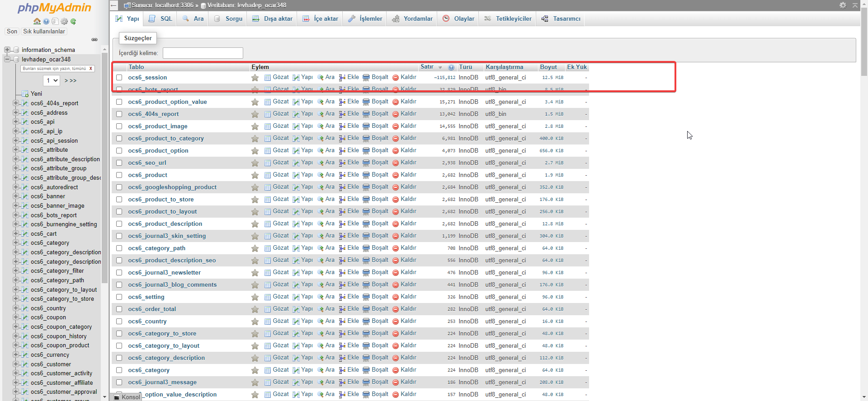Go to phpMyAdmin home via house icon
The image size is (868, 401).
click(x=37, y=21)
